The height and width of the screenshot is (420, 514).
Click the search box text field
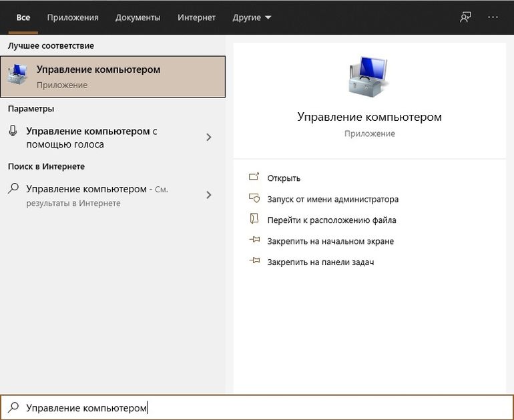click(257, 407)
